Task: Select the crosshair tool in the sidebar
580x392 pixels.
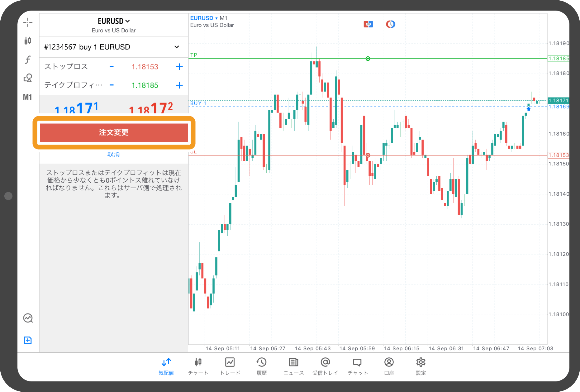Action: pos(28,22)
